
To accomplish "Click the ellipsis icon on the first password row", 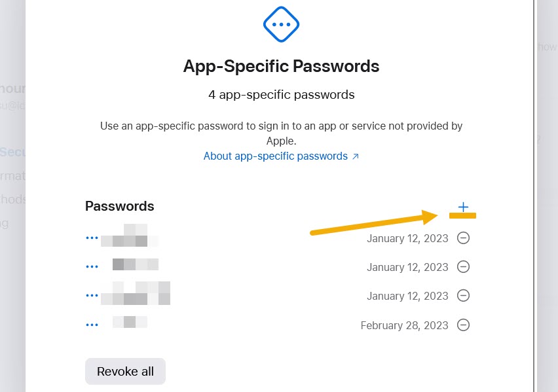I will coord(92,237).
